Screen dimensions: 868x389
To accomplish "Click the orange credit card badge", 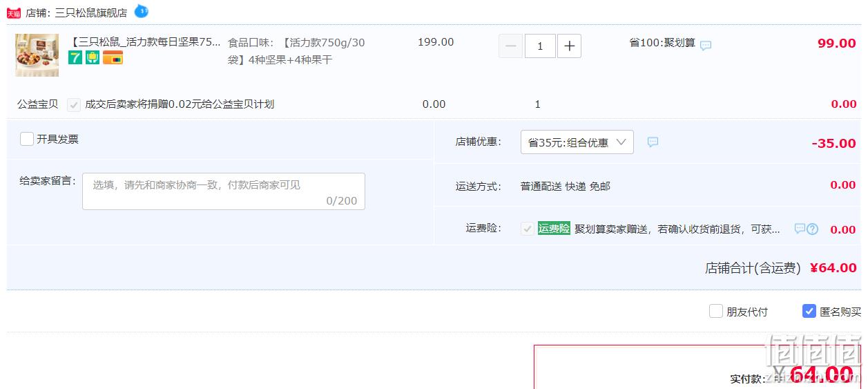I will pyautogui.click(x=113, y=58).
